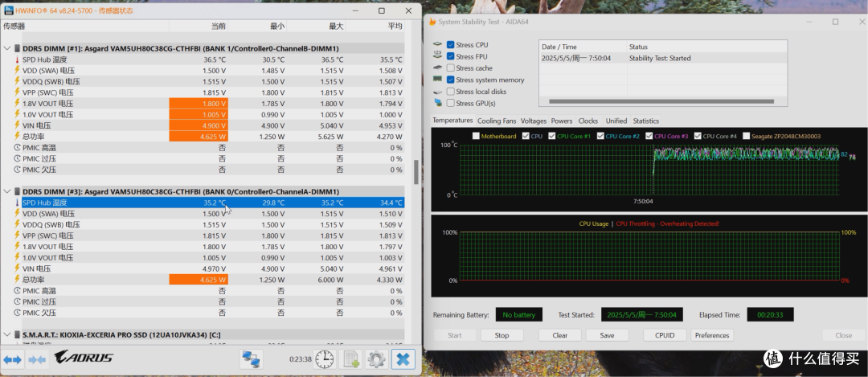The image size is (868, 377).
Task: Select DIMM #1 row 'VDDQ (SWB) 电压'
Action: coord(203,81)
